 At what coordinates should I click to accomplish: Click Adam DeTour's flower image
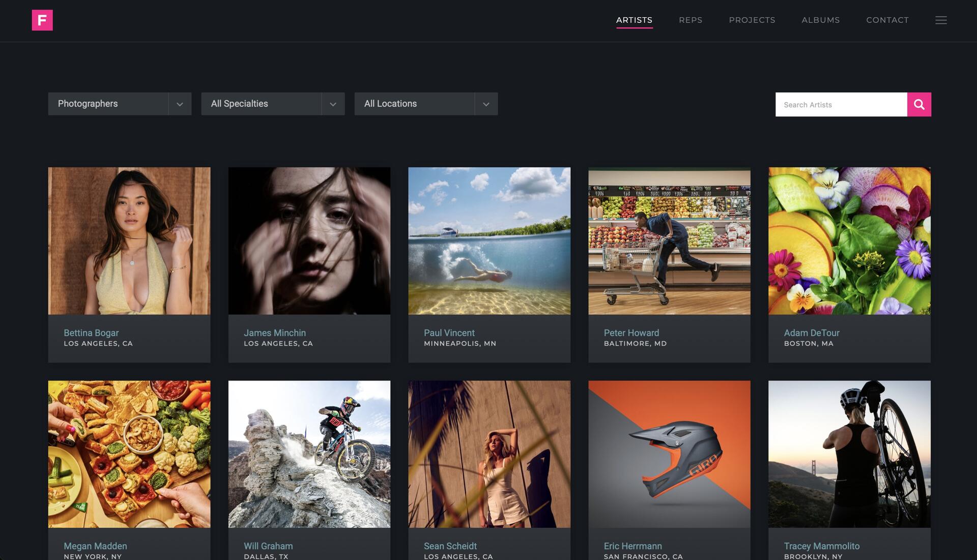click(x=849, y=241)
